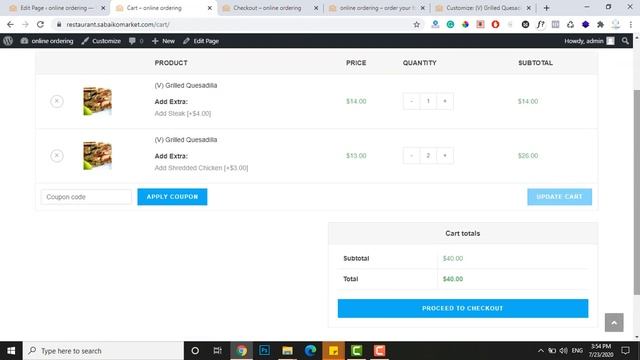Close the Checkout – online ordering tab
The width and height of the screenshot is (640, 360).
coord(316,8)
